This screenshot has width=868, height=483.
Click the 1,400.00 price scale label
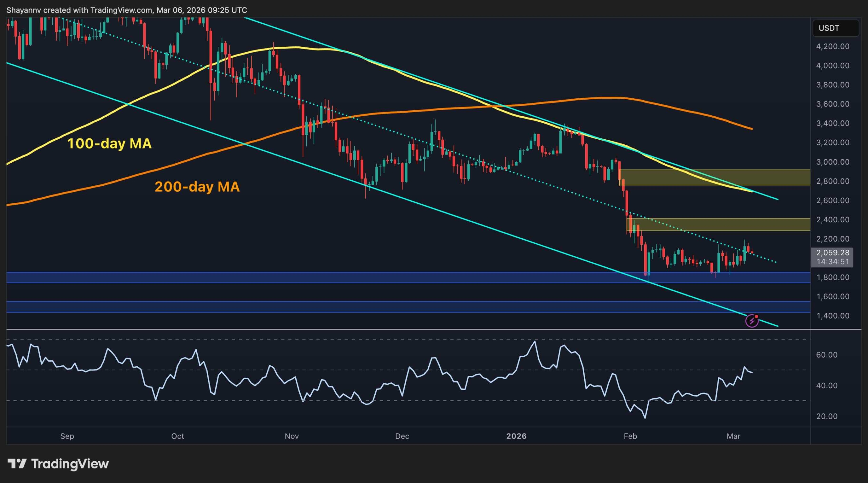pyautogui.click(x=832, y=316)
